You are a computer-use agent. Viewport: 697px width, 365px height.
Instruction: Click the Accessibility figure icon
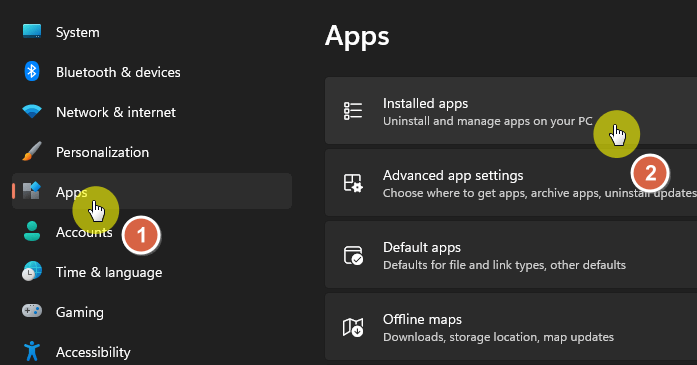click(x=32, y=351)
